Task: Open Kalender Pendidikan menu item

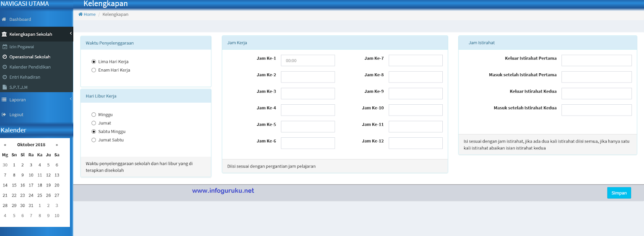Action: point(37,67)
